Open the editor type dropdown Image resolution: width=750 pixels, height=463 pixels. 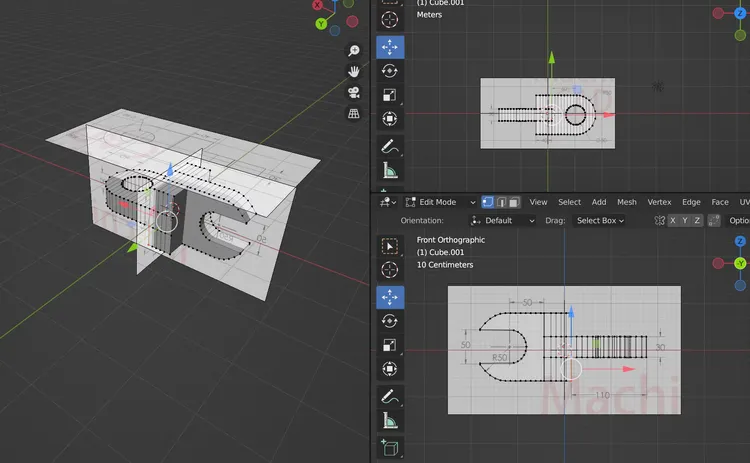387,202
